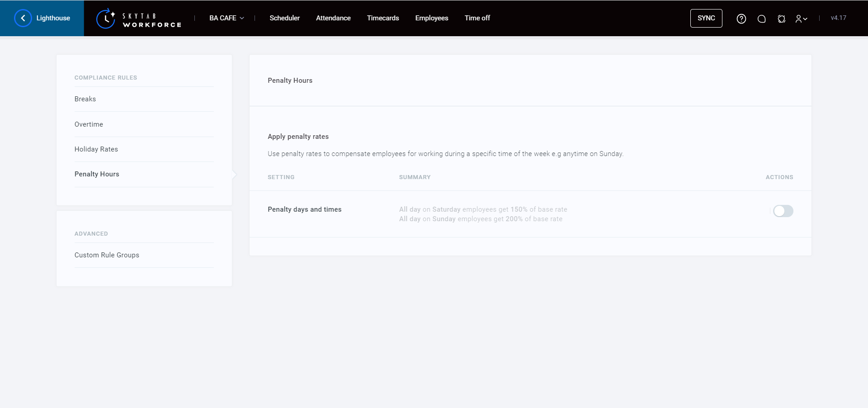This screenshot has width=868, height=408.
Task: Click the Lighthouse back arrow icon
Action: (23, 18)
